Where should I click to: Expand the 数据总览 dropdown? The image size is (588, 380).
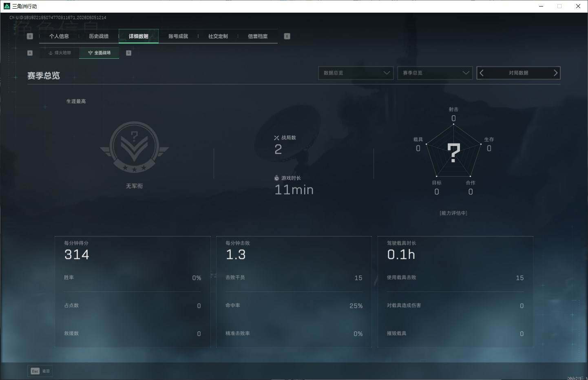356,73
